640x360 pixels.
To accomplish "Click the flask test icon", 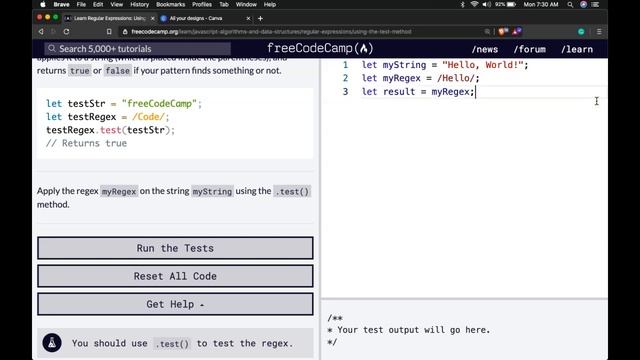I will click(x=52, y=343).
